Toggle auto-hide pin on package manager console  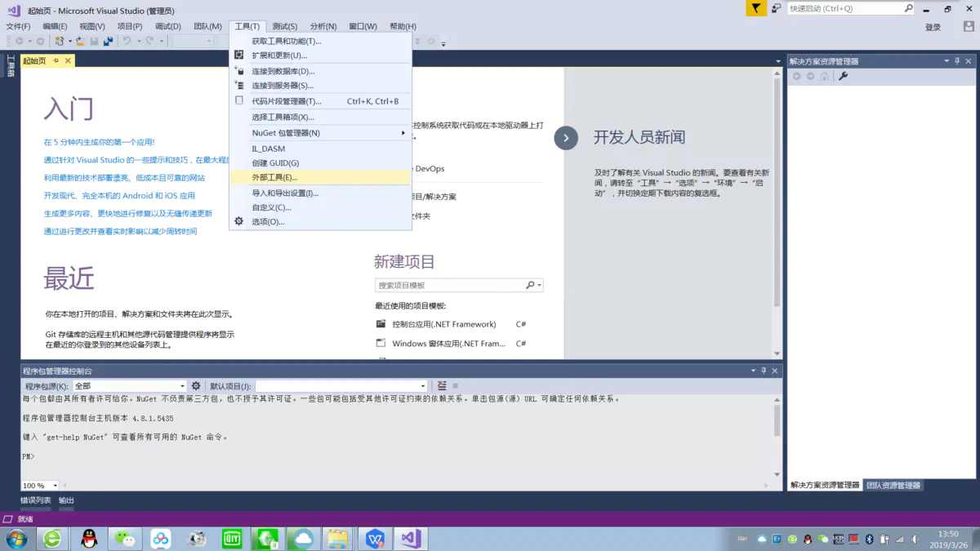point(764,371)
